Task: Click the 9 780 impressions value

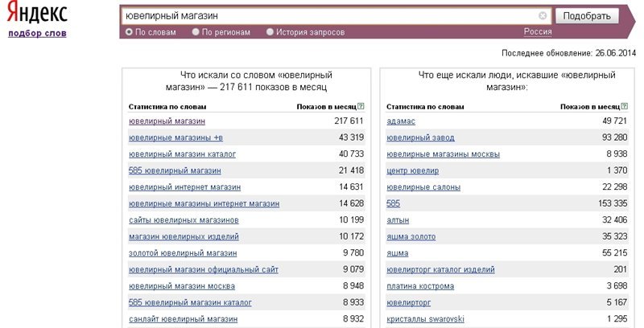Action: (x=353, y=253)
